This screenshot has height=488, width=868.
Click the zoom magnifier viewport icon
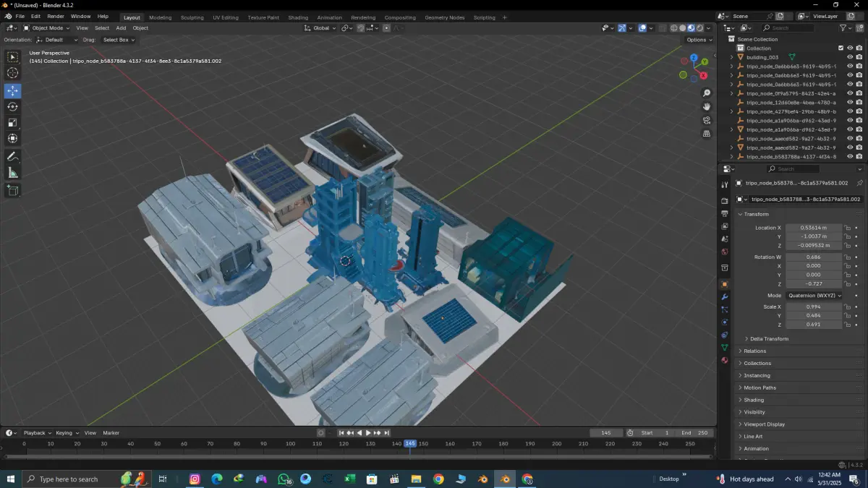[x=707, y=93]
